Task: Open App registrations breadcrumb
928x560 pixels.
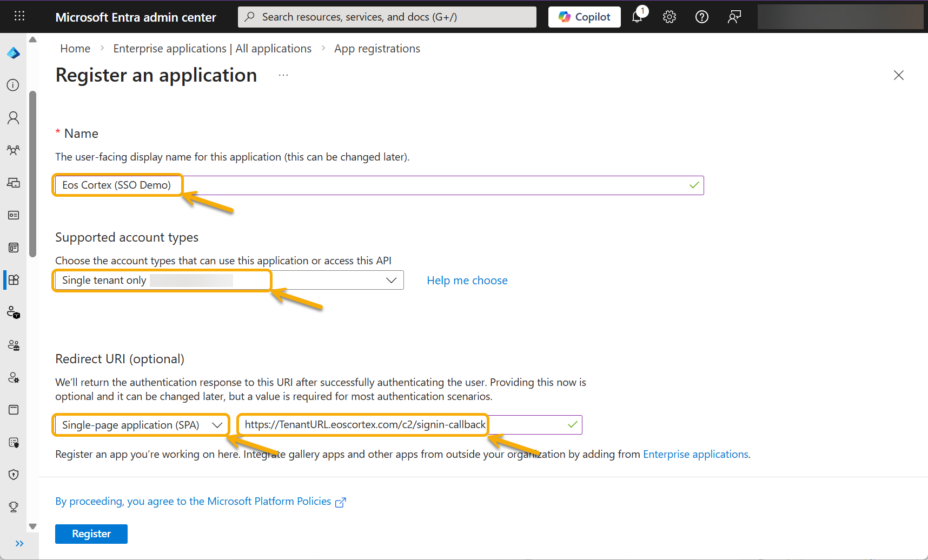Action: (x=377, y=49)
